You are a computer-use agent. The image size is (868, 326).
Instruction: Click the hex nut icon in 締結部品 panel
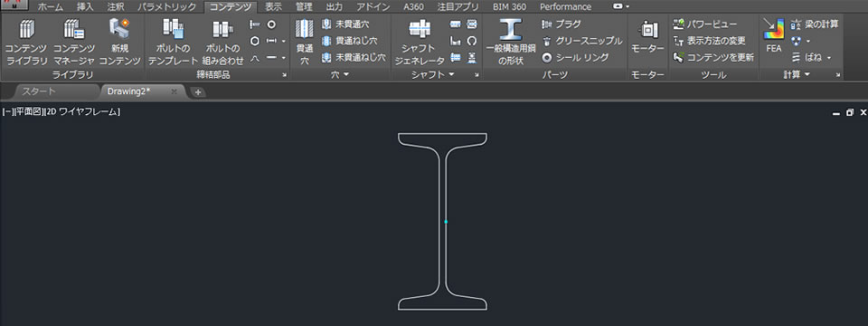[x=255, y=41]
